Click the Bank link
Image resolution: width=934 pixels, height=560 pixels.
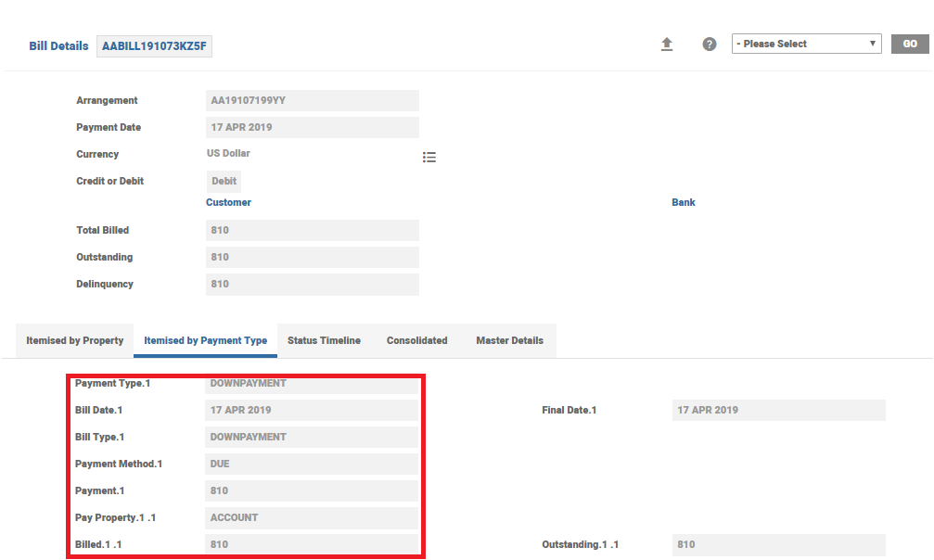[x=683, y=202]
